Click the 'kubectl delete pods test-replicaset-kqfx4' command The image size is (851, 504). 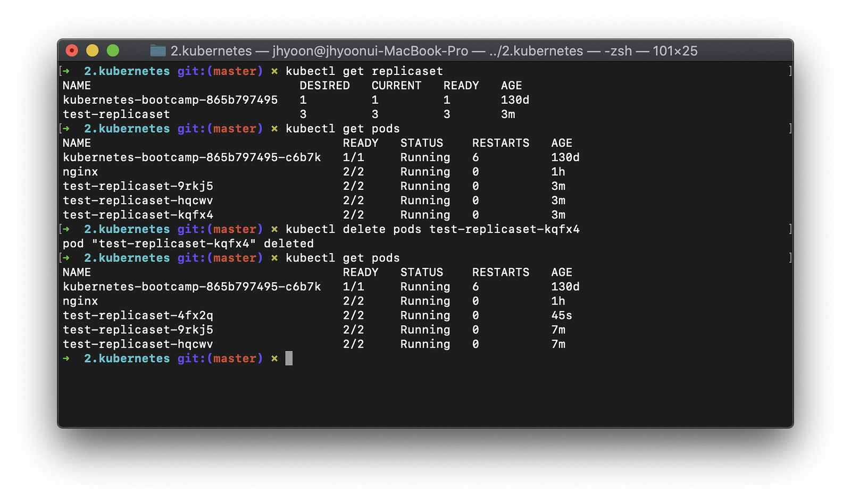click(432, 229)
